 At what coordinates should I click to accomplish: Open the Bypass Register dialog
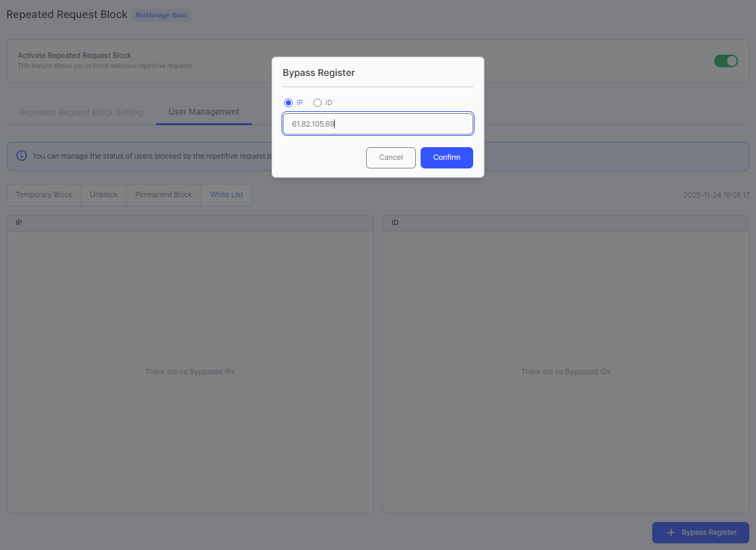point(700,533)
